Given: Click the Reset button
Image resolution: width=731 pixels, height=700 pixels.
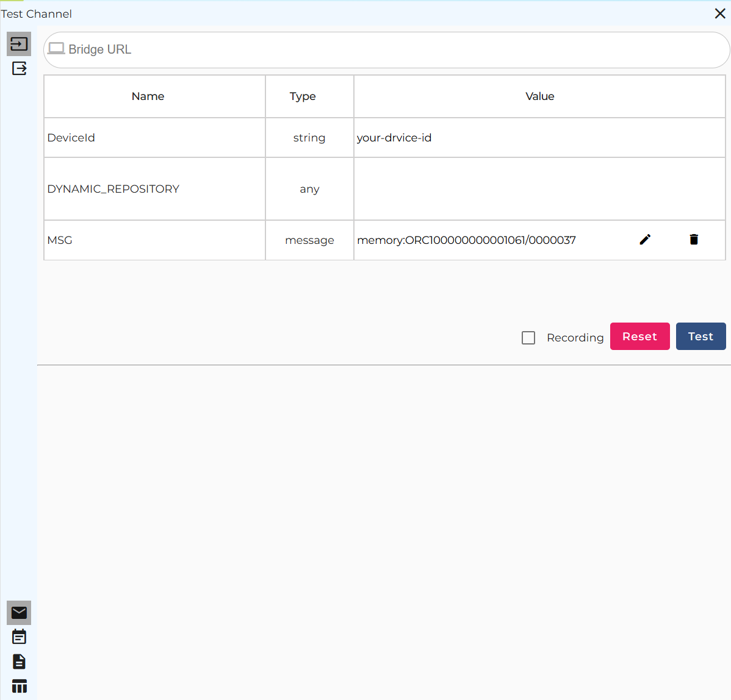Looking at the screenshot, I should pyautogui.click(x=639, y=336).
